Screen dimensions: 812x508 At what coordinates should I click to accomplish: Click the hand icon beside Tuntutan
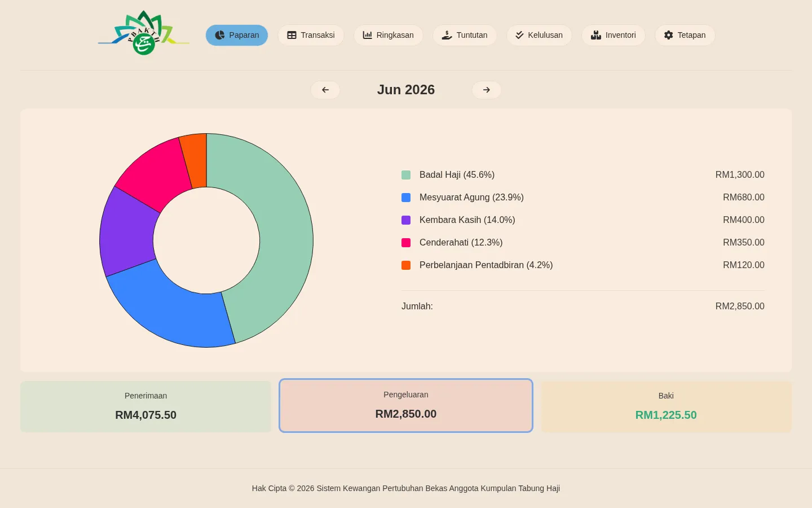(x=447, y=35)
